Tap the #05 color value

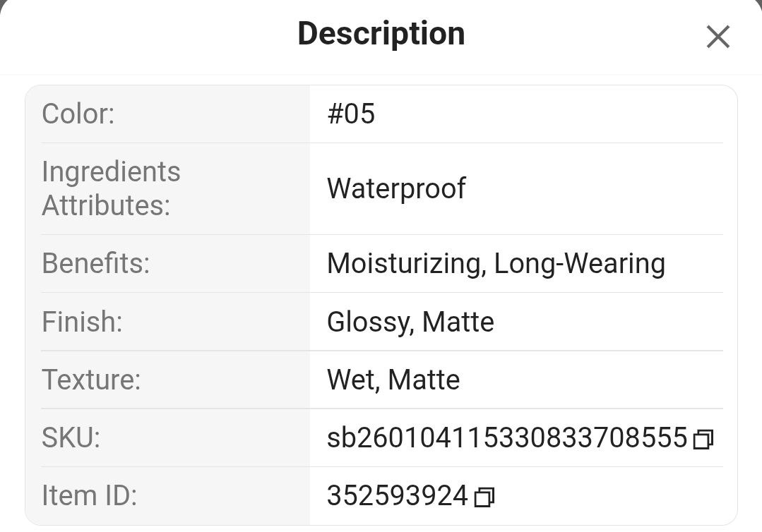click(351, 114)
